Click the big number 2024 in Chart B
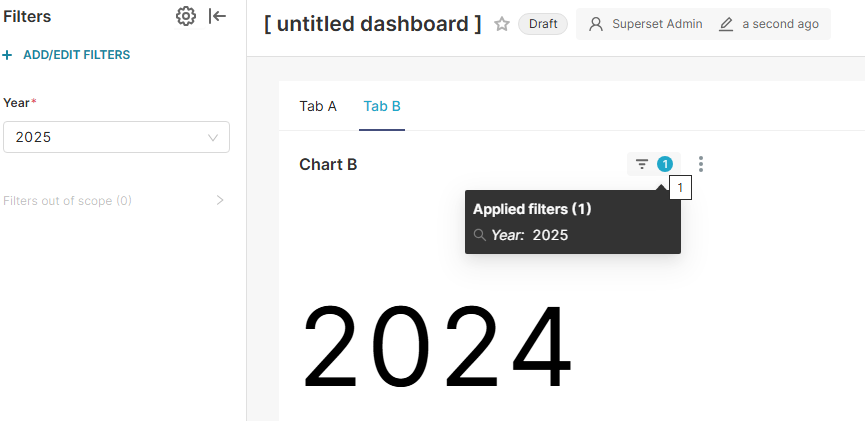The width and height of the screenshot is (865, 421). coord(437,347)
